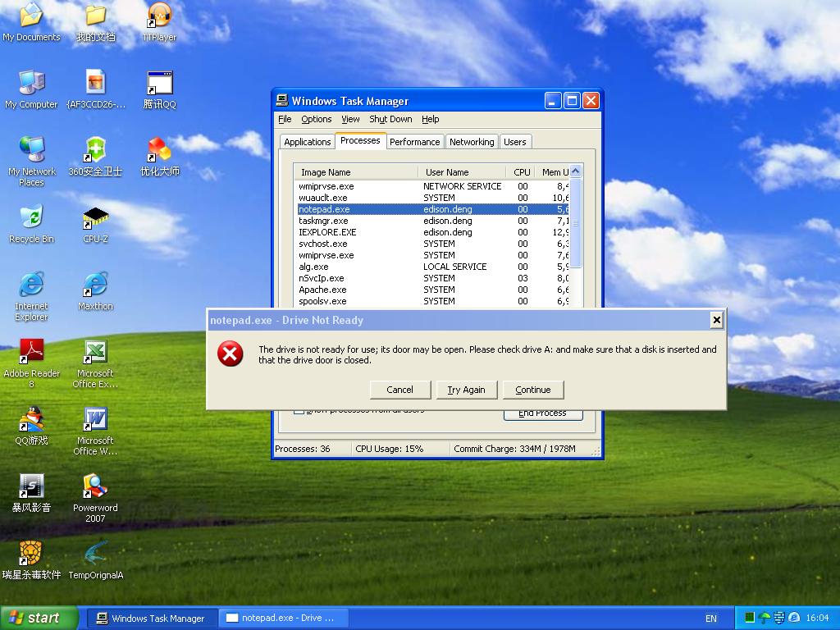The width and height of the screenshot is (840, 630).
Task: Select the nSvcIp.exe process row
Action: point(433,278)
